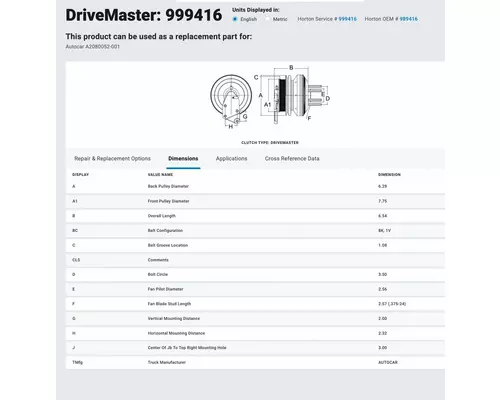Click the DriveMaster clutch dimension diagram
Image resolution: width=500 pixels, height=400 pixels.
tap(270, 97)
